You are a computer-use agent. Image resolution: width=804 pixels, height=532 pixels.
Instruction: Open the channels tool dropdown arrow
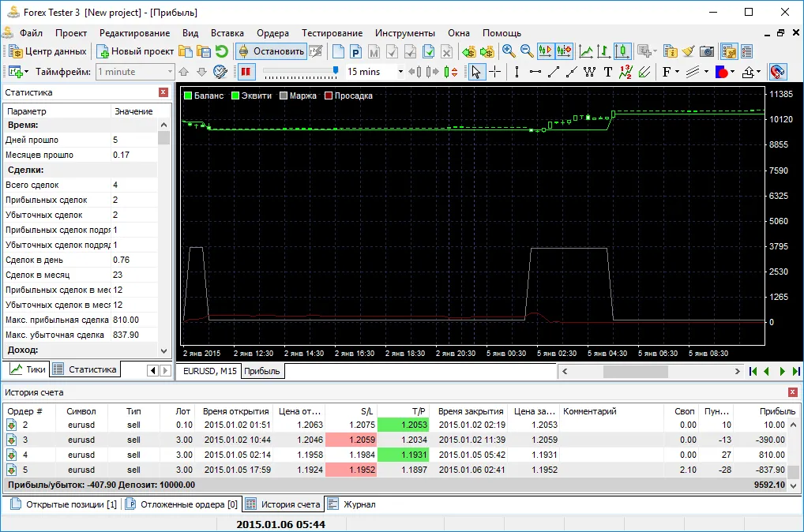(707, 72)
